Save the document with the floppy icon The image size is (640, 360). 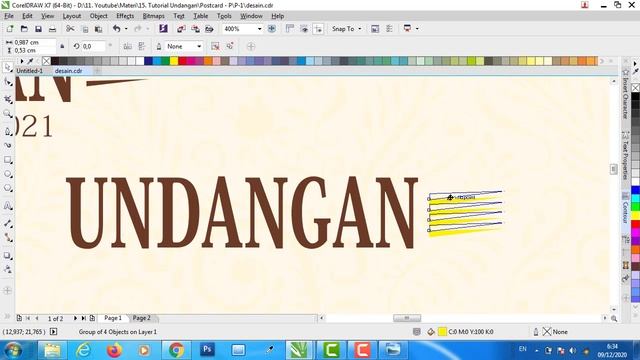pyautogui.click(x=38, y=29)
